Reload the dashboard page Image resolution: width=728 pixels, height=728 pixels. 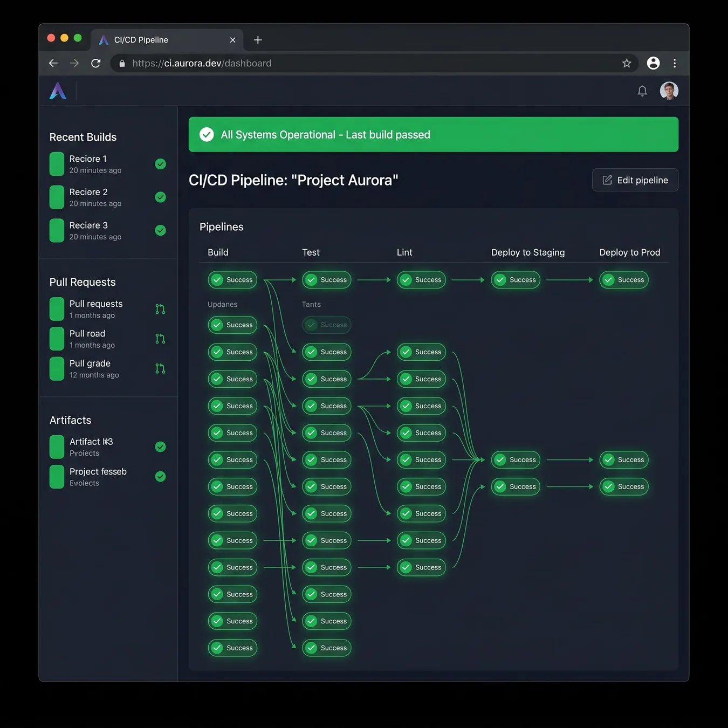pos(96,63)
